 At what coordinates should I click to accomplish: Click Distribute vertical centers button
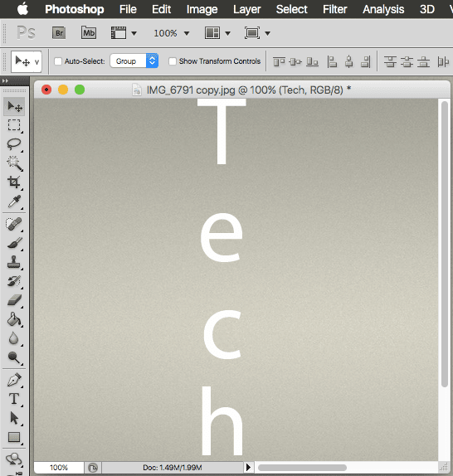407,61
